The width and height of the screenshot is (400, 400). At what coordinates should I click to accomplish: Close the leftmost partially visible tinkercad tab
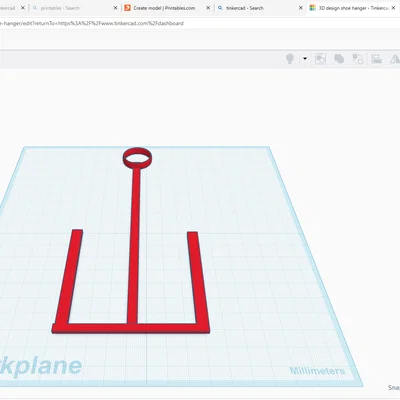23,8
